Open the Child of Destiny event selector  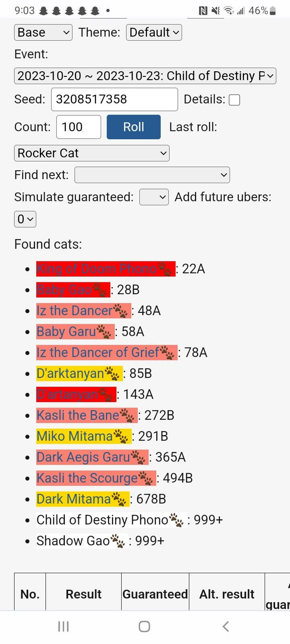(x=145, y=76)
